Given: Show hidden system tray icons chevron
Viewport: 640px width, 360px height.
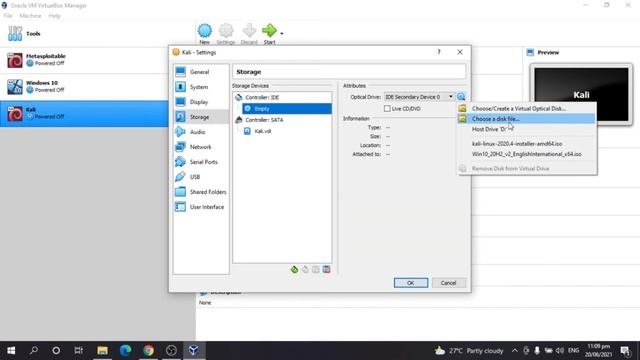Looking at the screenshot, I should 515,351.
